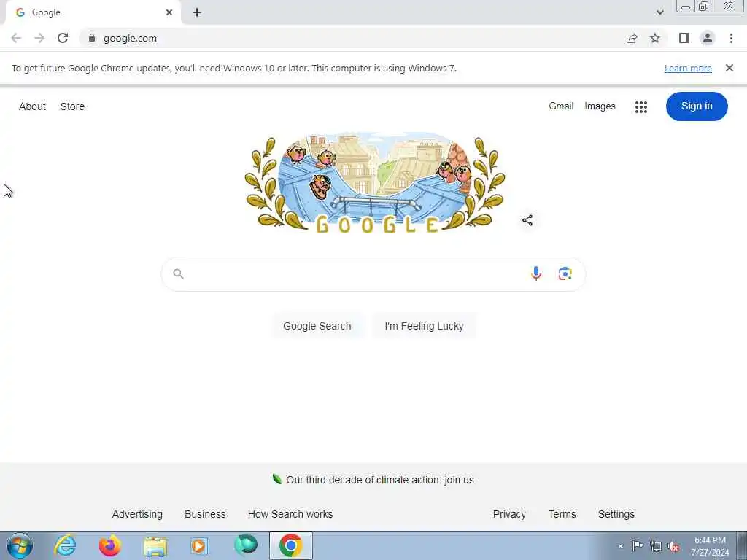747x560 pixels.
Task: Dismiss the Chrome update notification bar
Action: (x=729, y=68)
